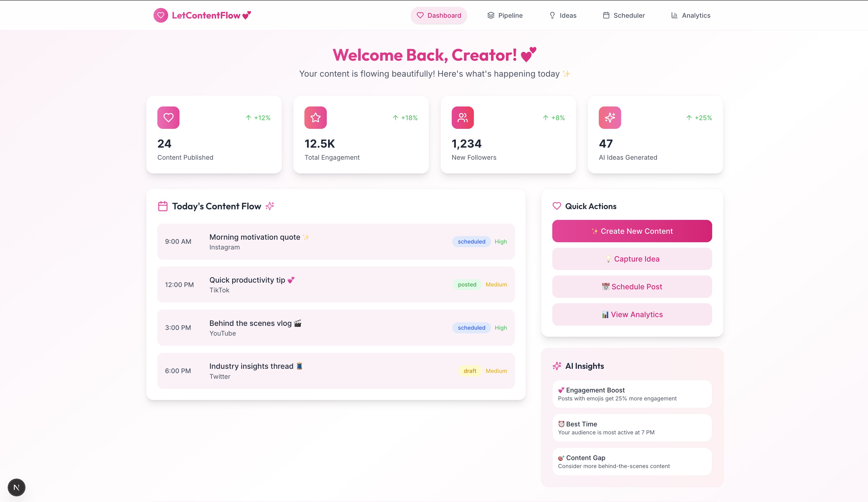Click the draft badge on Industry insights thread

[469, 371]
